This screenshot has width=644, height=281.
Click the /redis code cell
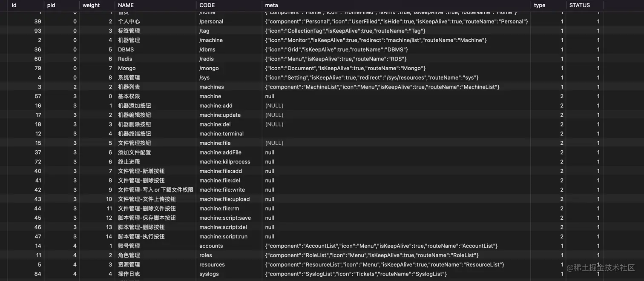[208, 59]
